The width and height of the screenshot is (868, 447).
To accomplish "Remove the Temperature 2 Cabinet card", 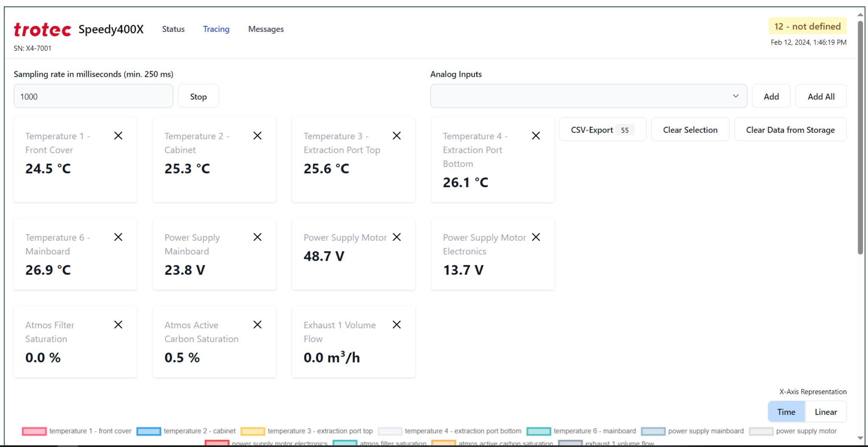I will tap(257, 136).
